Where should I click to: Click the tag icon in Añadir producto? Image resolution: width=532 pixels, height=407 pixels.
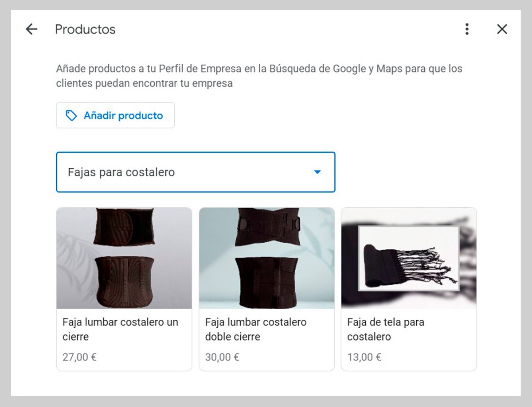[71, 116]
